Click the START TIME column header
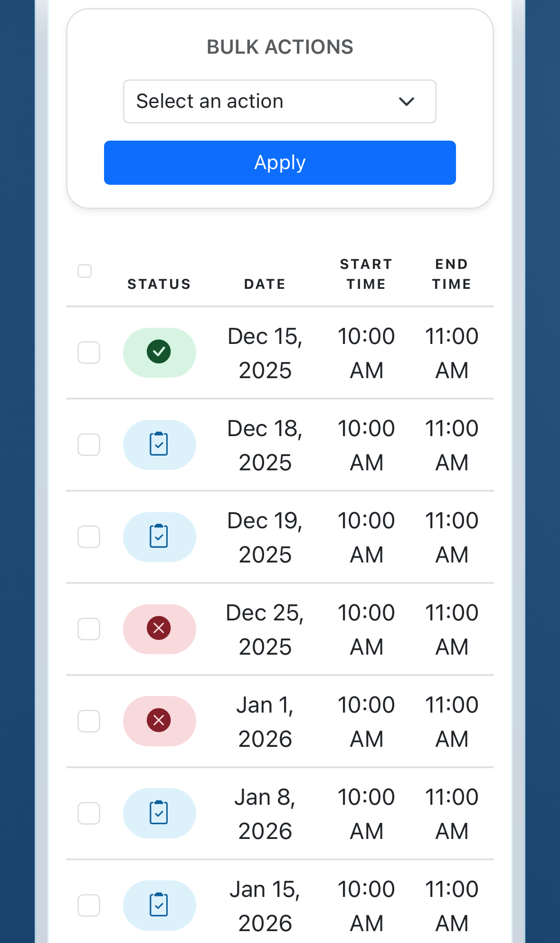 366,274
